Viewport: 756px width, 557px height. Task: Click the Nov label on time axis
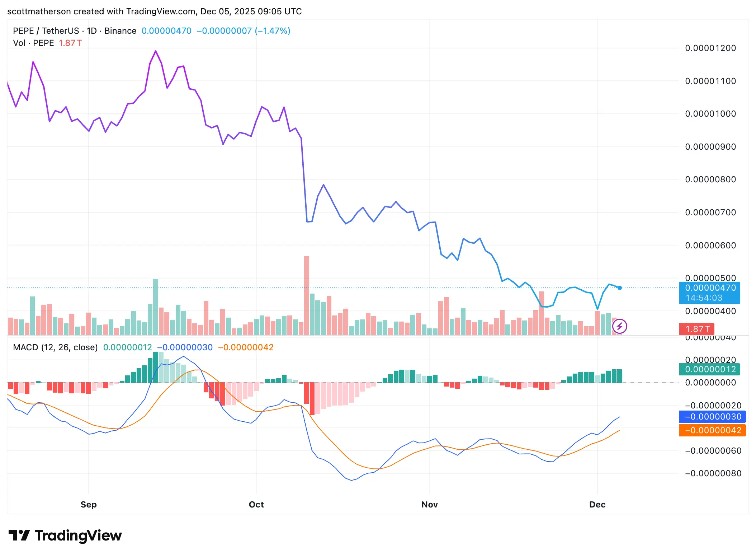click(x=429, y=505)
